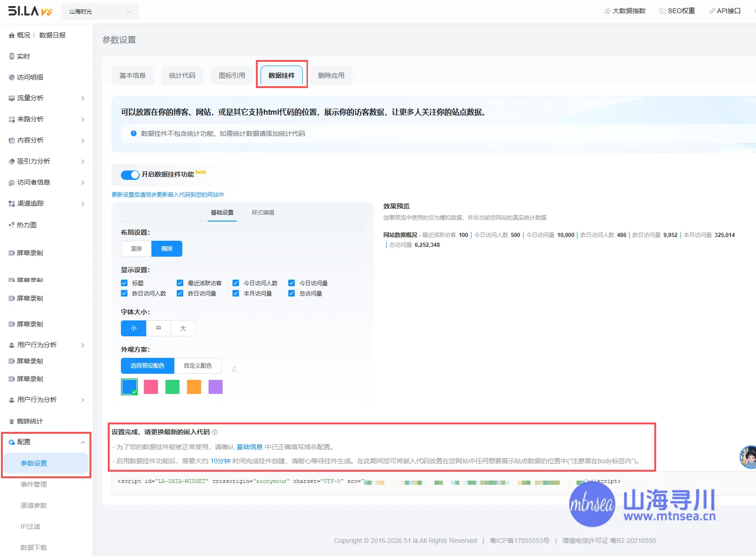Image resolution: width=756 pixels, height=556 pixels.
Task: Click the 访问者信息 sidebar icon
Action: tap(12, 183)
